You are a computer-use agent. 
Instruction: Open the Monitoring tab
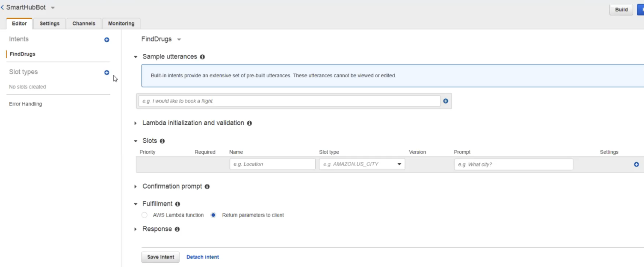(x=121, y=23)
